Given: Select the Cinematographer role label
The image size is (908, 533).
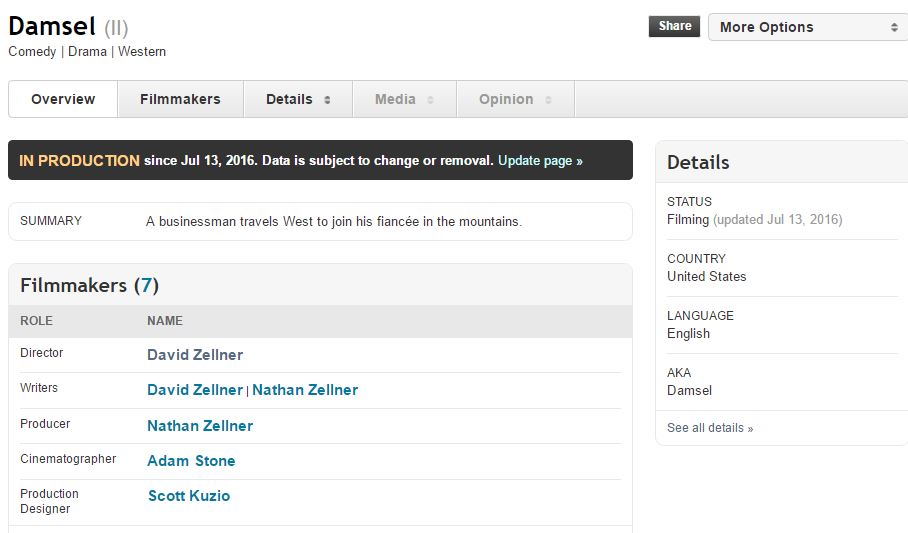Looking at the screenshot, I should click(x=68, y=459).
